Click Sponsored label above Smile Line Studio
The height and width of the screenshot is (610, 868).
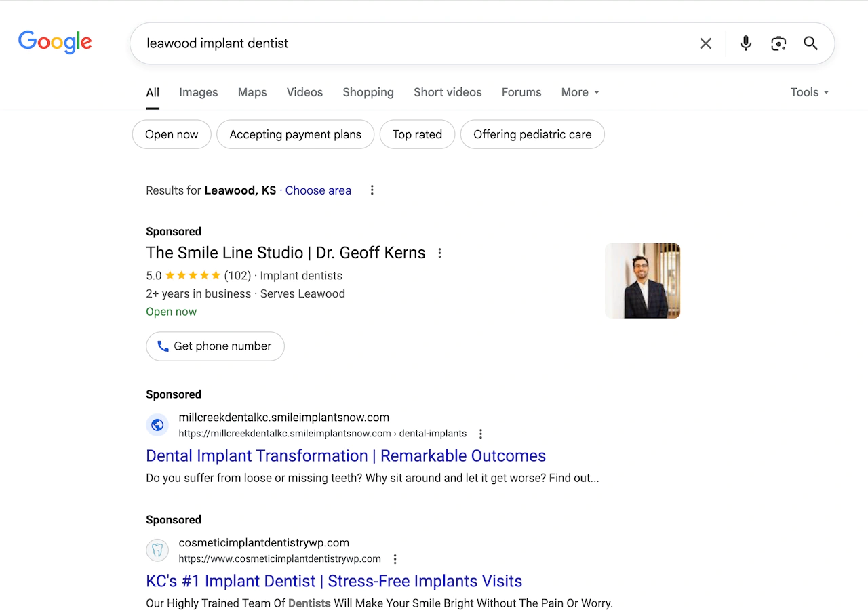tap(174, 231)
